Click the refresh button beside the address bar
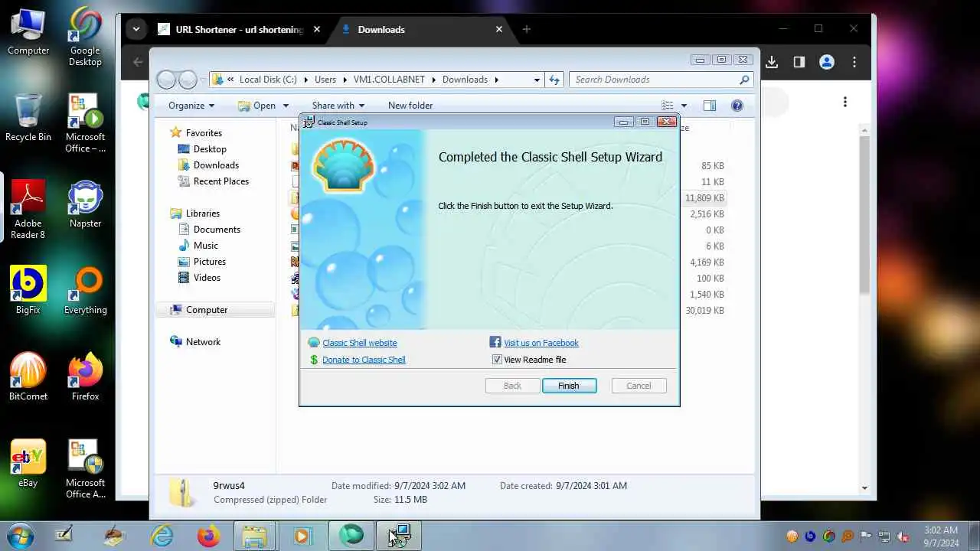 coord(555,80)
